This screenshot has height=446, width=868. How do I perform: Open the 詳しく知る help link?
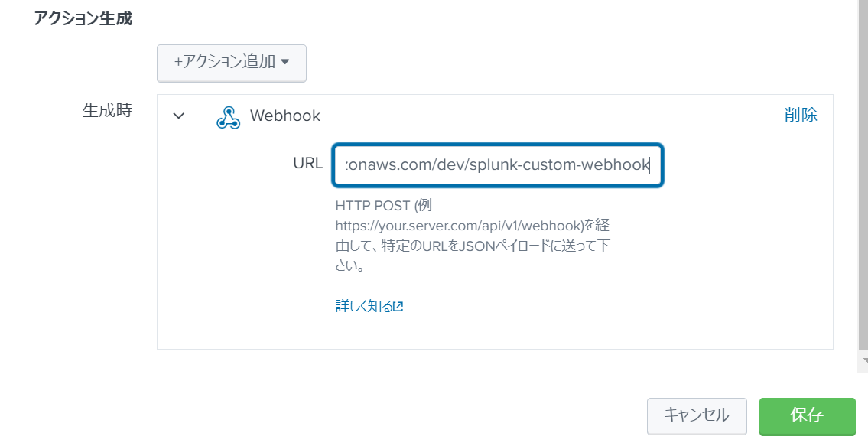(x=369, y=306)
